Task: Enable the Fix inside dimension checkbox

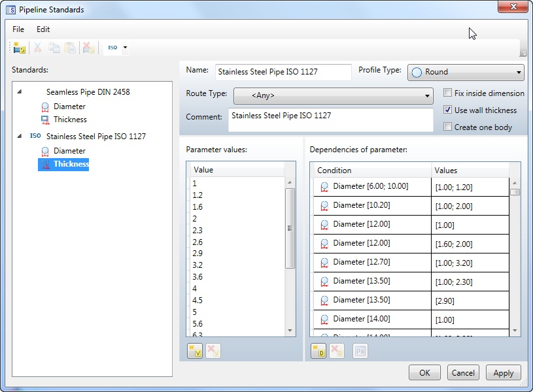Action: click(x=448, y=93)
